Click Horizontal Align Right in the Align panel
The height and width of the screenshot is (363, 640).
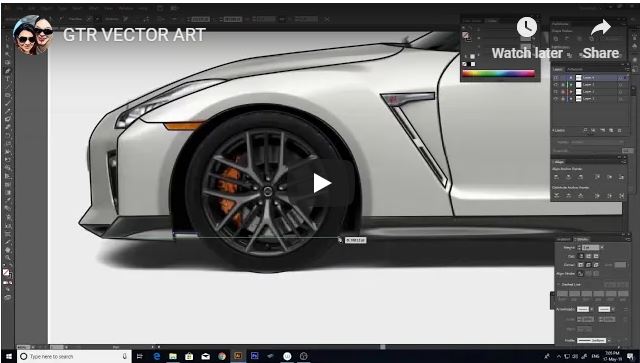click(580, 177)
